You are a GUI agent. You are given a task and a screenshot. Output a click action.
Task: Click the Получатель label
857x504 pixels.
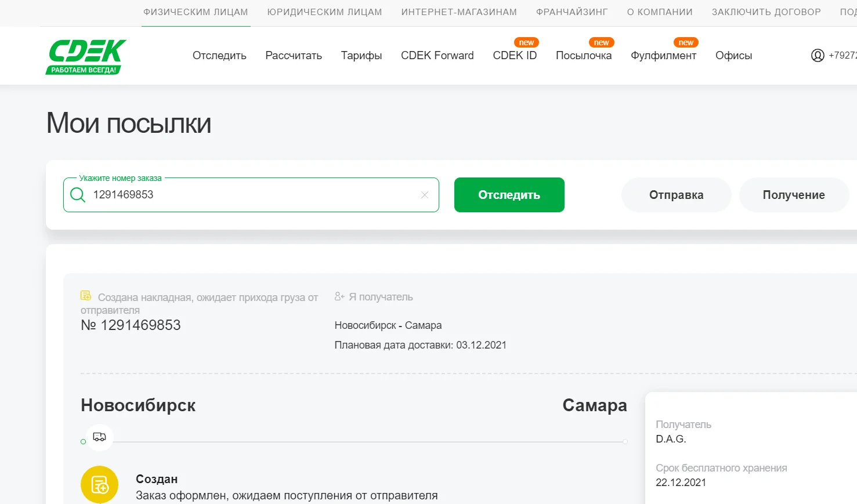coord(684,425)
